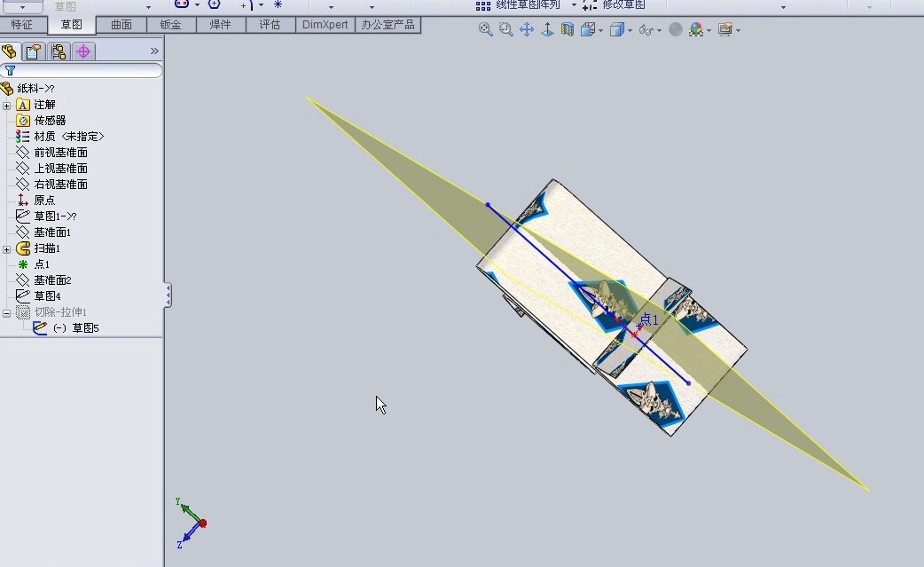
Task: Select 材质 <未指定> in the tree
Action: (68, 136)
